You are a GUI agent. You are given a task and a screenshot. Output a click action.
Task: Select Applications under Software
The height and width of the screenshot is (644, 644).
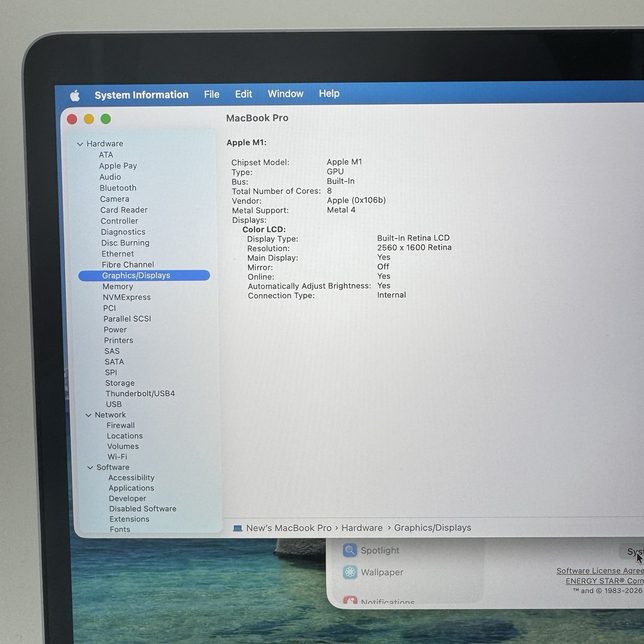pos(132,488)
